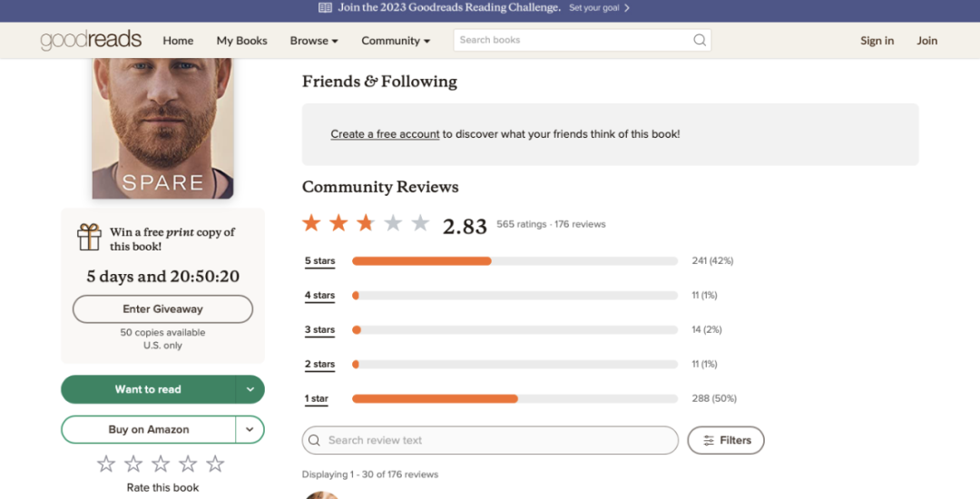This screenshot has height=499, width=980.
Task: Click the community average star rating graphic
Action: pyautogui.click(x=366, y=223)
